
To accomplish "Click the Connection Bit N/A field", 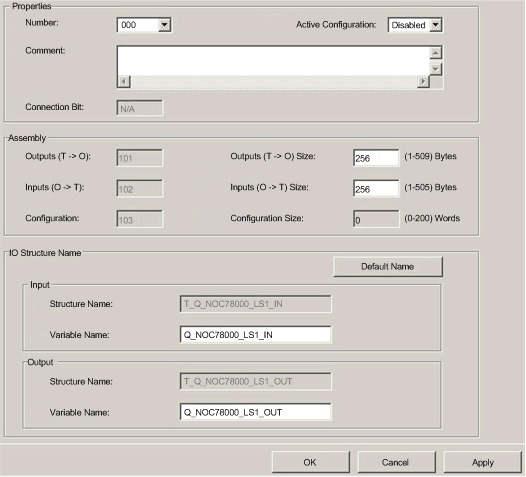I will (140, 108).
